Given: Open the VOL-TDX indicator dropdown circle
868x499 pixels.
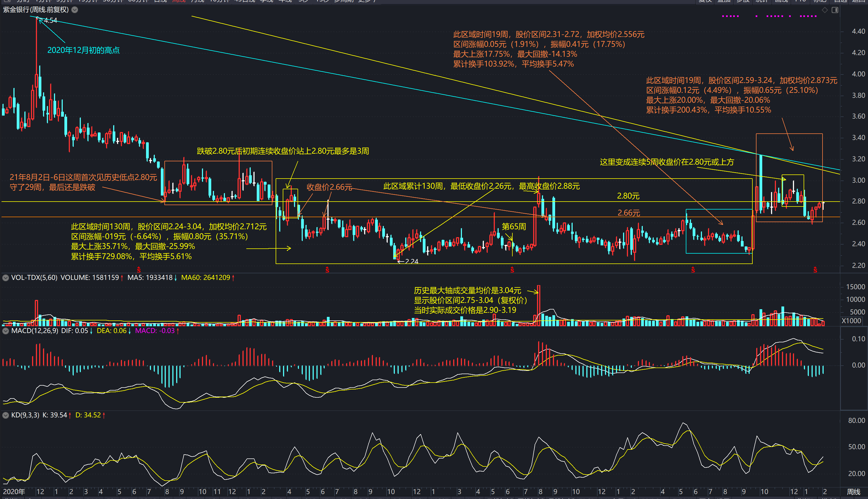Looking at the screenshot, I should tap(5, 278).
